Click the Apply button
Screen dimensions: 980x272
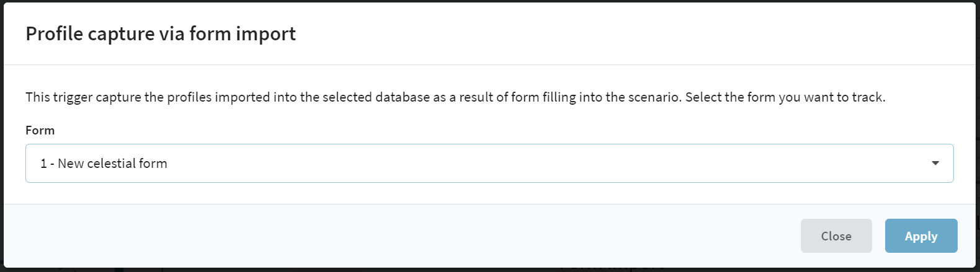tap(921, 235)
